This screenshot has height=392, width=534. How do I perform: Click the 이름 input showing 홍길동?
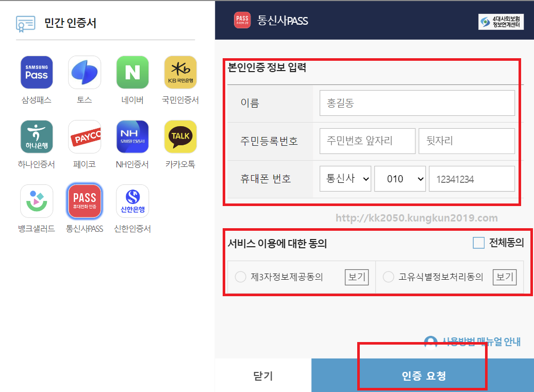pos(417,103)
